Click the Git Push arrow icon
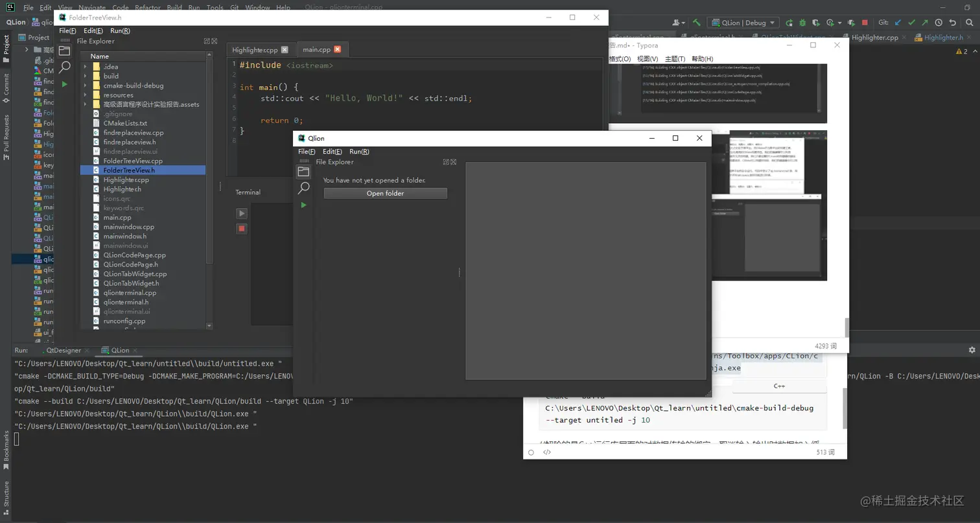The image size is (980, 523). [x=925, y=23]
